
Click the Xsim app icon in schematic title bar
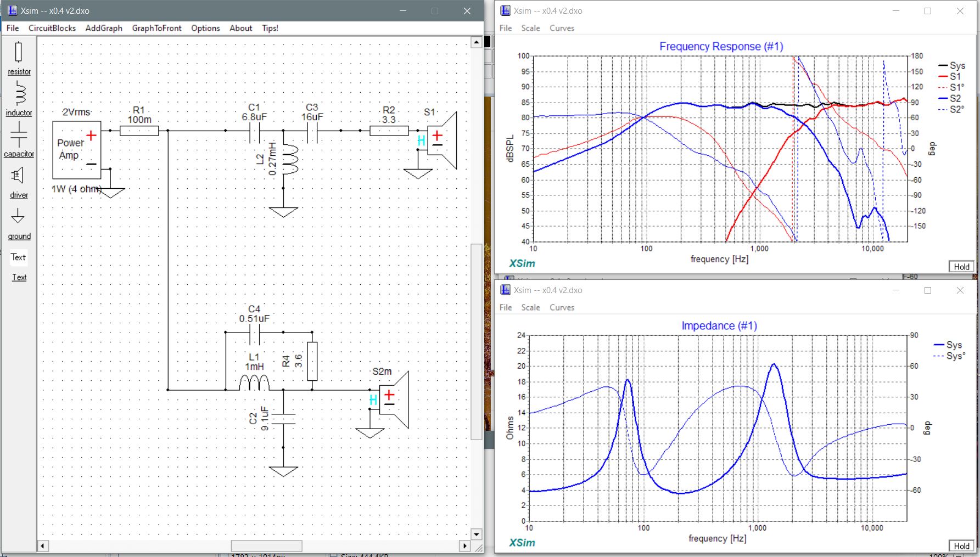tap(12, 10)
